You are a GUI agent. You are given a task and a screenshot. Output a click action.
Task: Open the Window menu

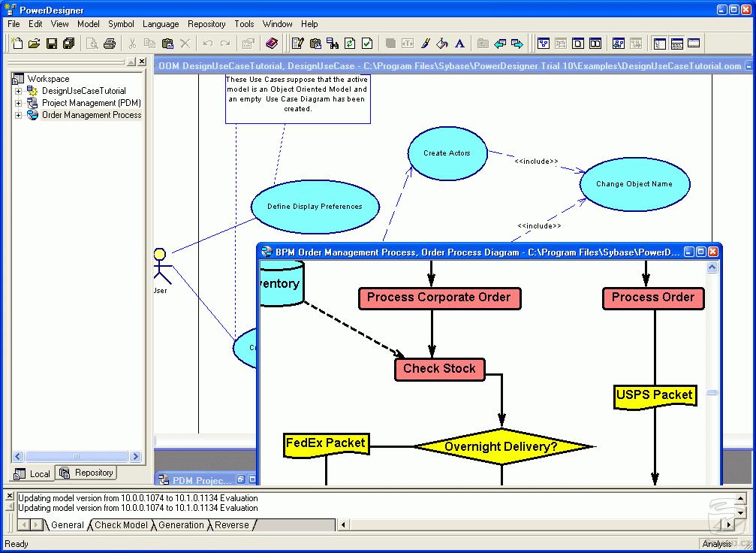coord(277,23)
